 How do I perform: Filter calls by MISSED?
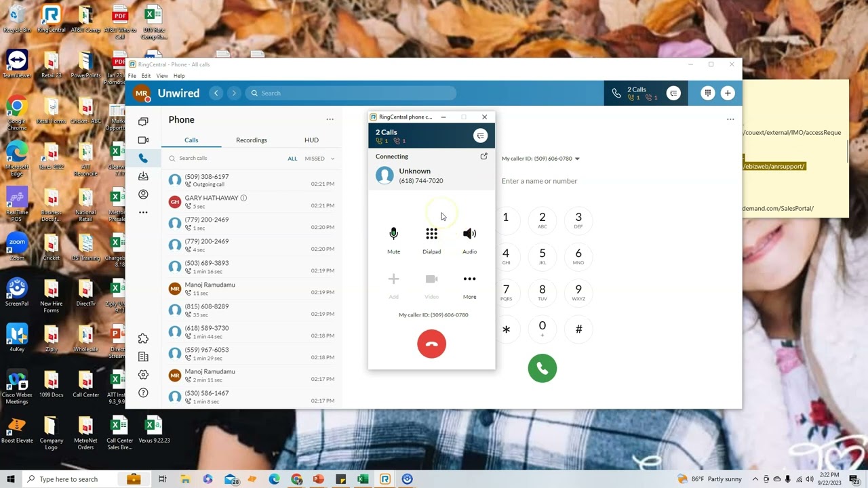coord(315,159)
